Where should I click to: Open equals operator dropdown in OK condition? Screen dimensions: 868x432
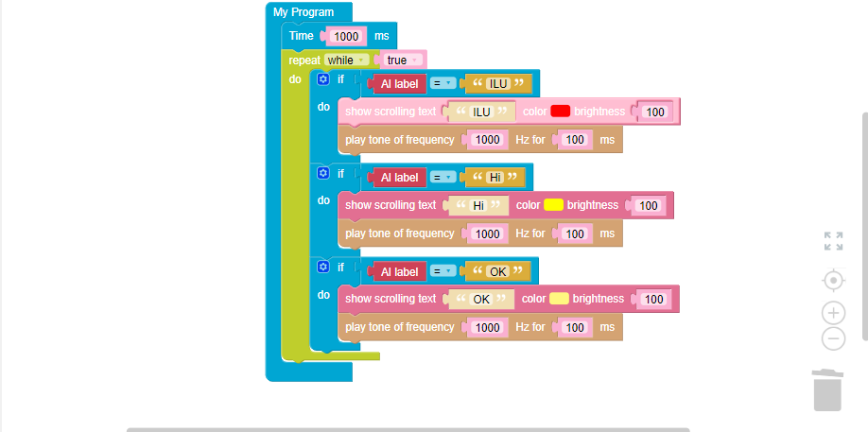click(x=443, y=271)
